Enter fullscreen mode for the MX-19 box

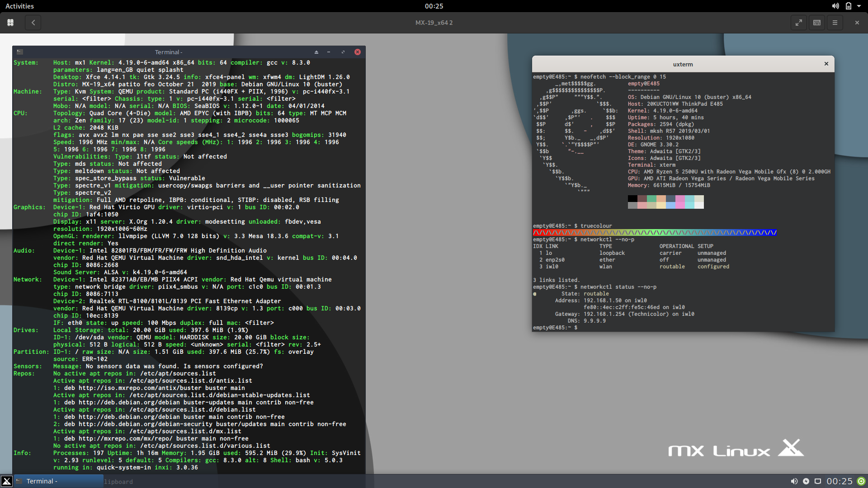pos(799,23)
